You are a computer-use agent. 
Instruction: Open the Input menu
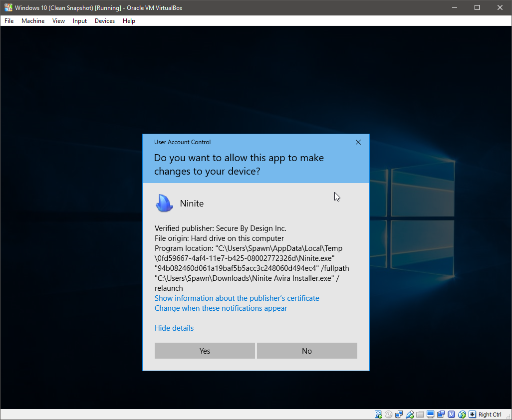click(x=80, y=21)
